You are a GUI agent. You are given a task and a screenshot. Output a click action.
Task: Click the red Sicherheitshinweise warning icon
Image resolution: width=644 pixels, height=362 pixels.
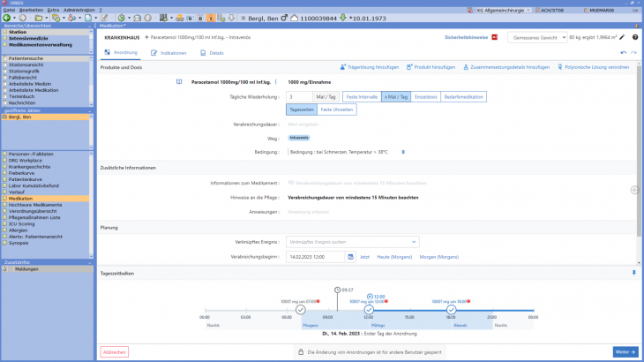coord(494,38)
